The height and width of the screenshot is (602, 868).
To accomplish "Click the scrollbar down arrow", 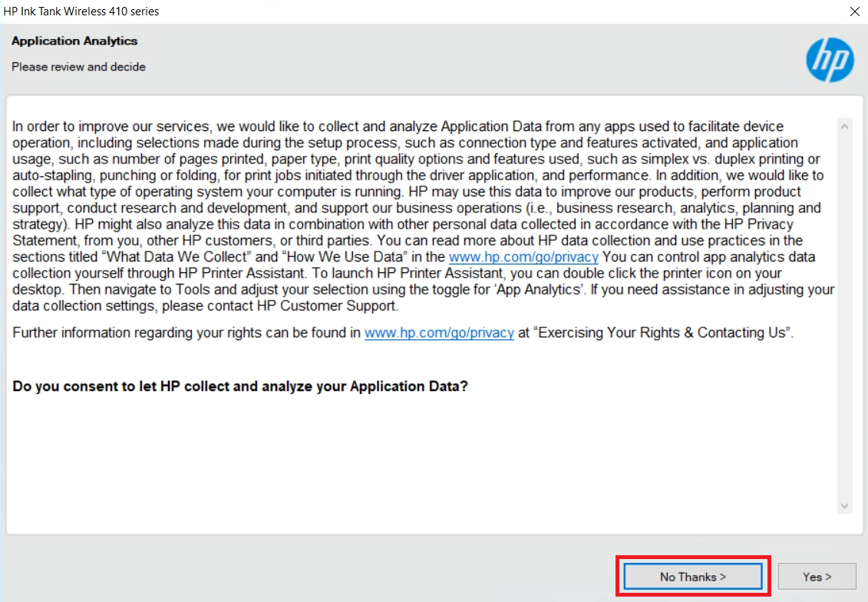I will (x=844, y=505).
